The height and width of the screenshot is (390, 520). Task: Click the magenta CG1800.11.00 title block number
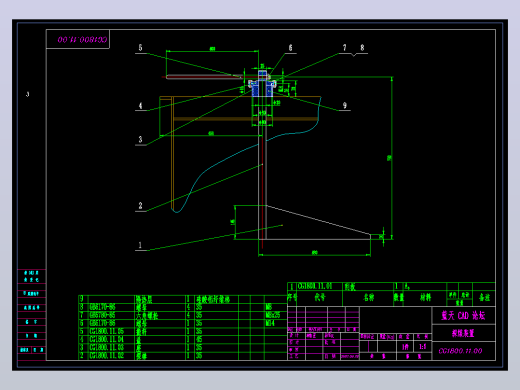coord(461,351)
